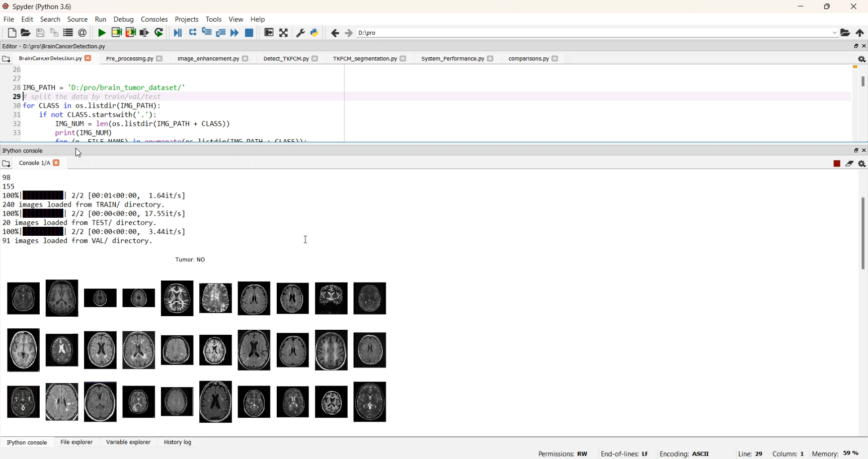Open the debug menu
Viewport: 868px width, 459px height.
[x=124, y=20]
